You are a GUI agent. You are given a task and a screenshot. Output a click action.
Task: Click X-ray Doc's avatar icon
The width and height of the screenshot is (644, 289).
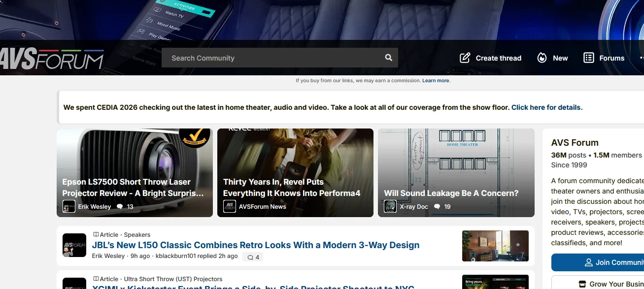(x=390, y=207)
